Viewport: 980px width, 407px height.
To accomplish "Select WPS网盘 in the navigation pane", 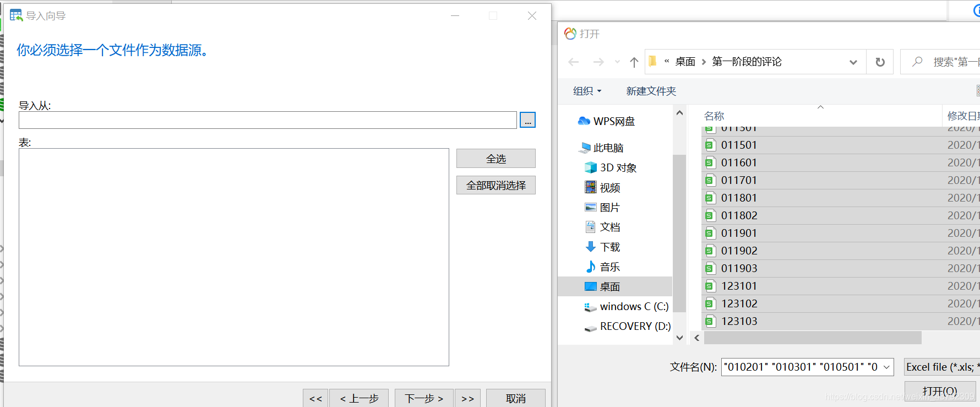I will click(x=614, y=121).
